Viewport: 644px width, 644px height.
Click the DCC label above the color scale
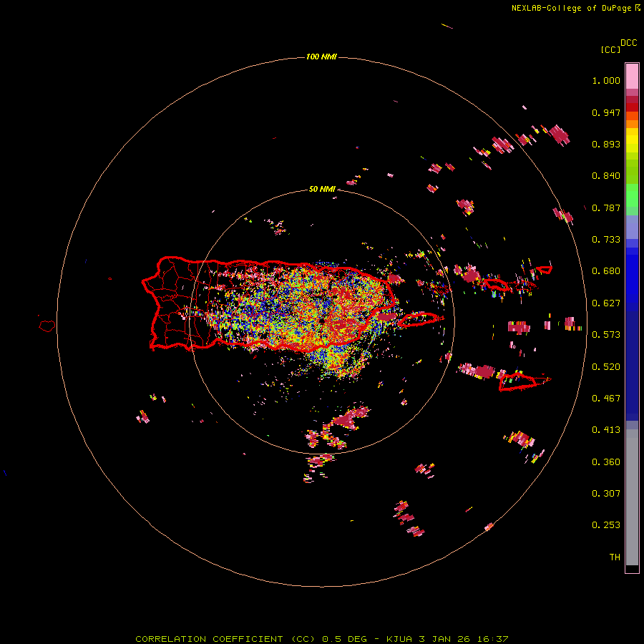[x=628, y=43]
